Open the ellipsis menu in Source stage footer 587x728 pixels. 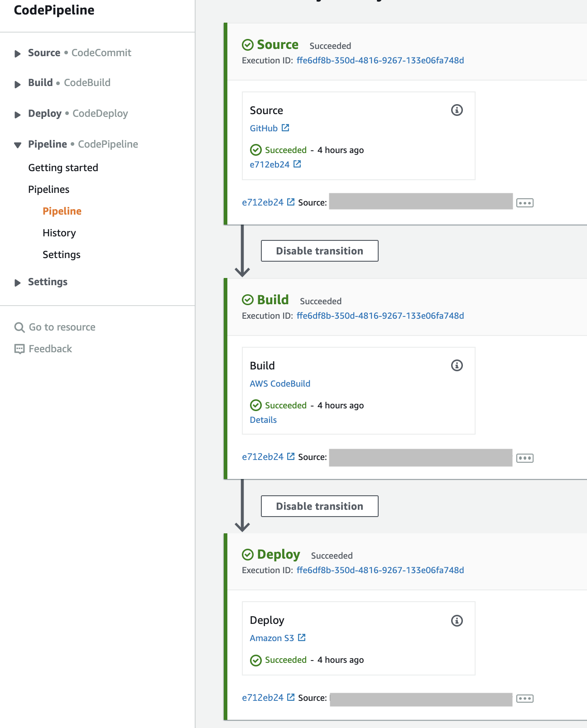tap(524, 203)
